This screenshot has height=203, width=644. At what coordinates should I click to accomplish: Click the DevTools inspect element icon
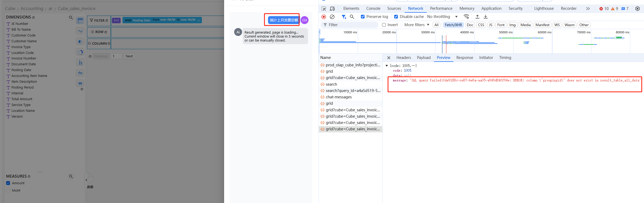click(x=324, y=8)
